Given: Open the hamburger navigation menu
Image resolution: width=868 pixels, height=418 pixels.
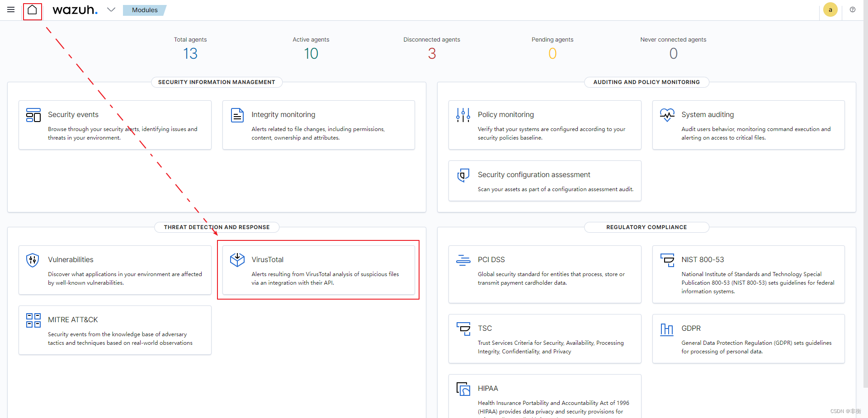Looking at the screenshot, I should point(11,9).
